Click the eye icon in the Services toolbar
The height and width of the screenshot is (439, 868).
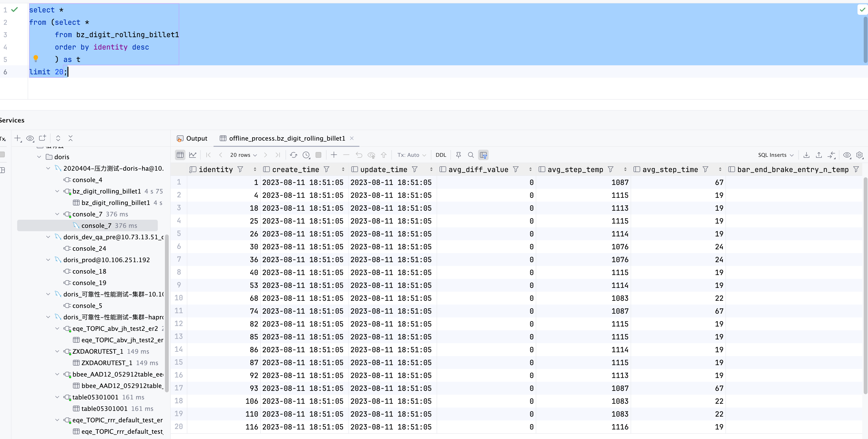30,138
